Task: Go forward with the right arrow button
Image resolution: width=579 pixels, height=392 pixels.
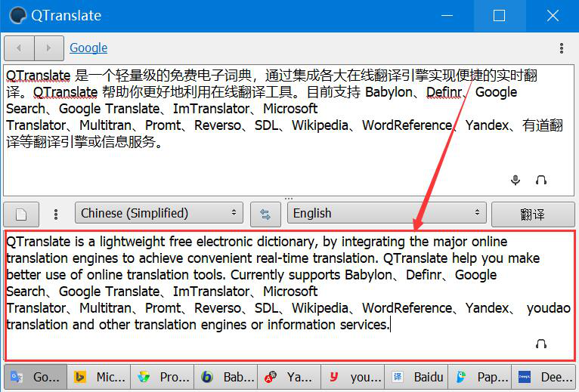Action: [49, 48]
